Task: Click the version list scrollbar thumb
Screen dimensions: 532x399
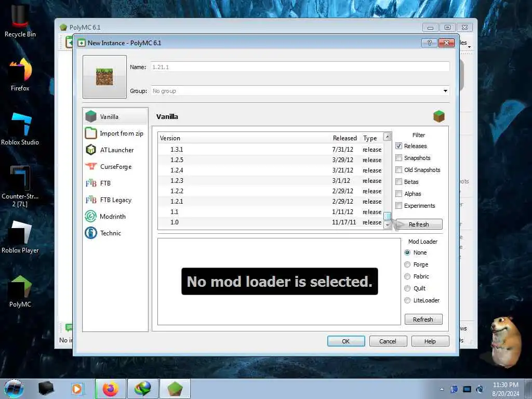Action: (387, 216)
